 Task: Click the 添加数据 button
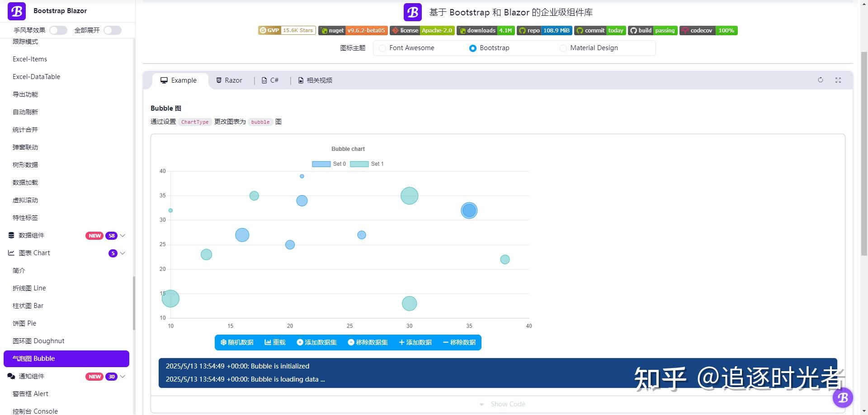pos(415,342)
